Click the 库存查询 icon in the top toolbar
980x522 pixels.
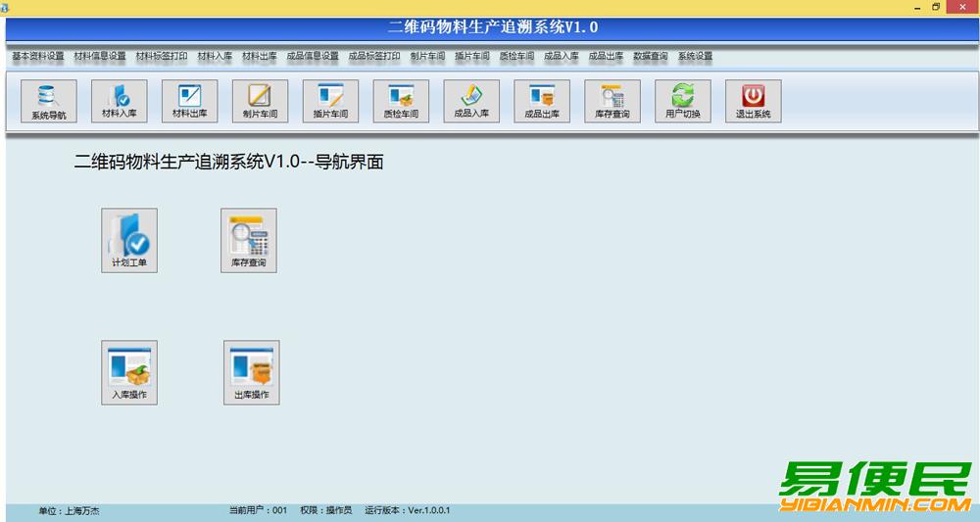point(612,101)
